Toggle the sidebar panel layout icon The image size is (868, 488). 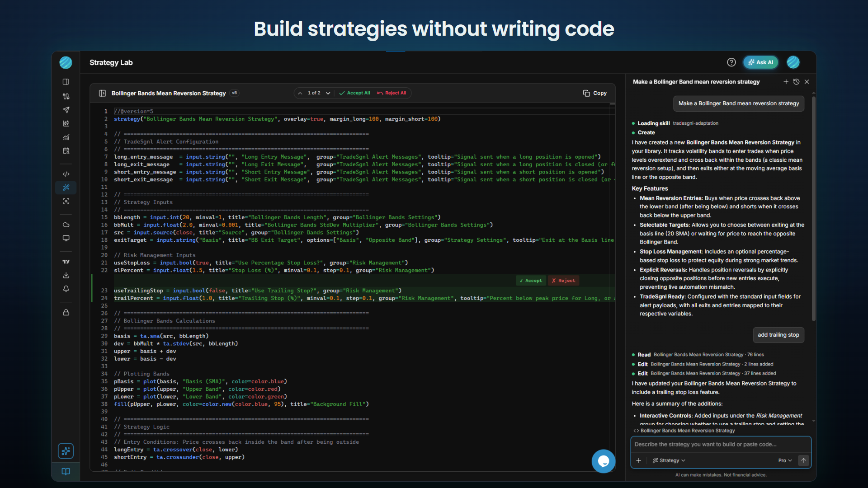pos(66,82)
